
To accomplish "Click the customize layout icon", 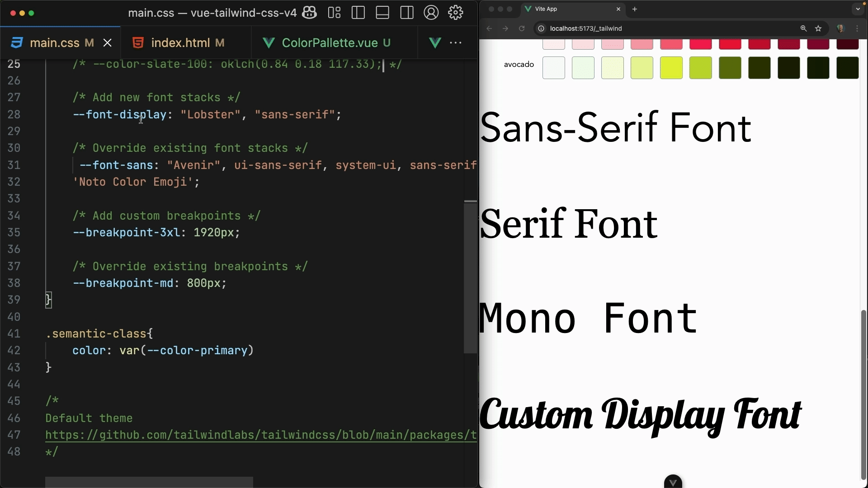I will coord(334,13).
